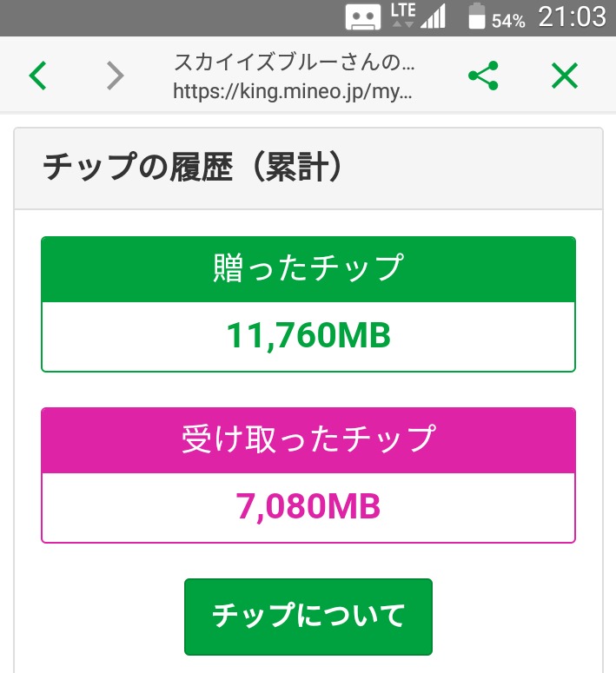The image size is (616, 673).
Task: Tap the スカイイズブルーさんの page title
Action: coord(294,63)
